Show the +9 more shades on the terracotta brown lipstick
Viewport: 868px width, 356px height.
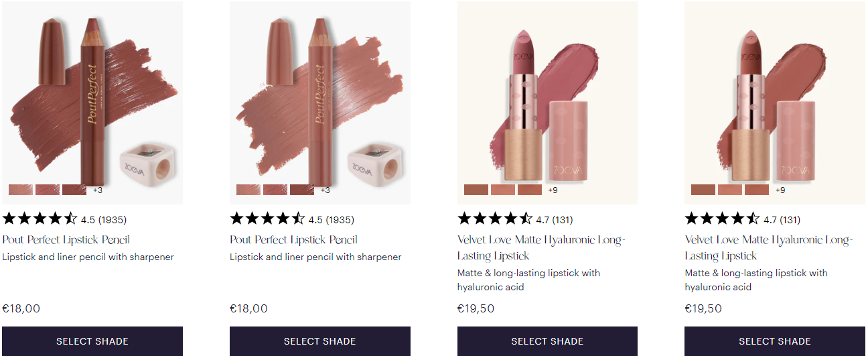pyautogui.click(x=780, y=190)
